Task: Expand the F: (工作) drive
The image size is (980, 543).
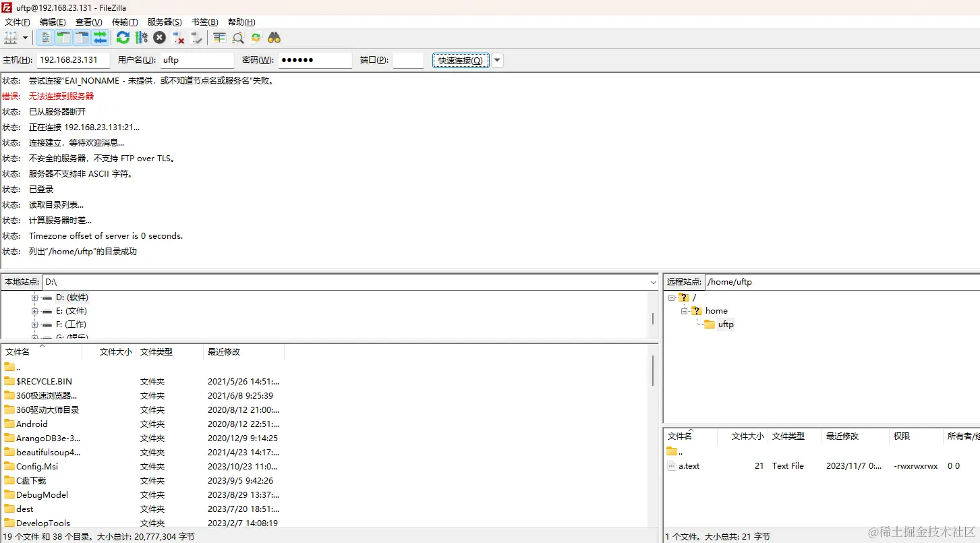Action: (x=34, y=324)
